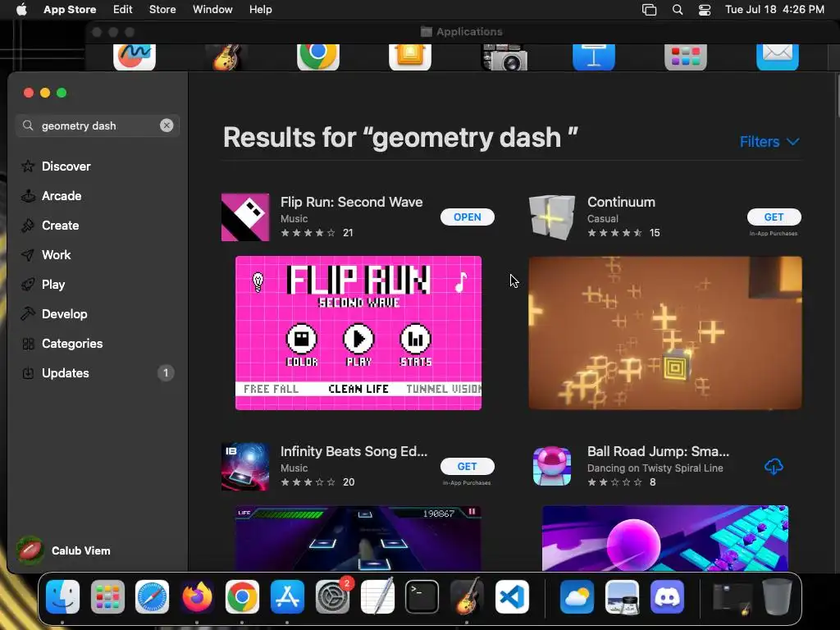Click the Updates badge showing 1

tap(166, 372)
